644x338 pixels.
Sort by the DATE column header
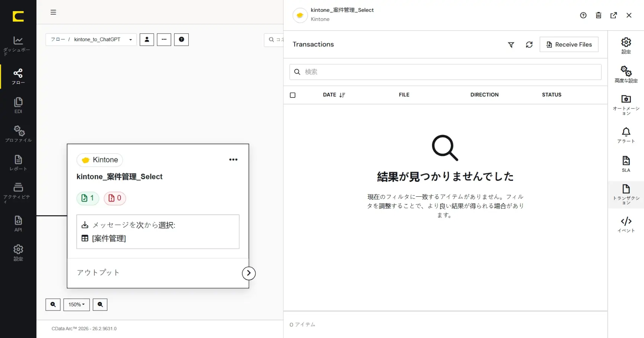click(x=334, y=95)
